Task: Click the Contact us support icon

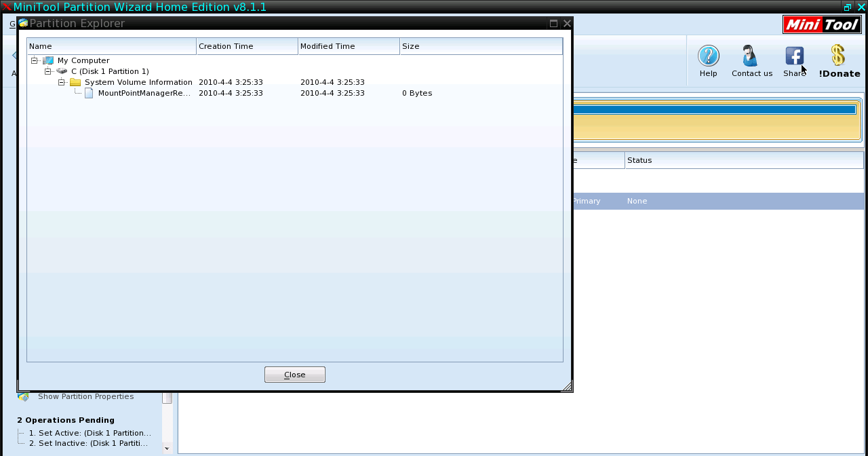Action: point(751,56)
